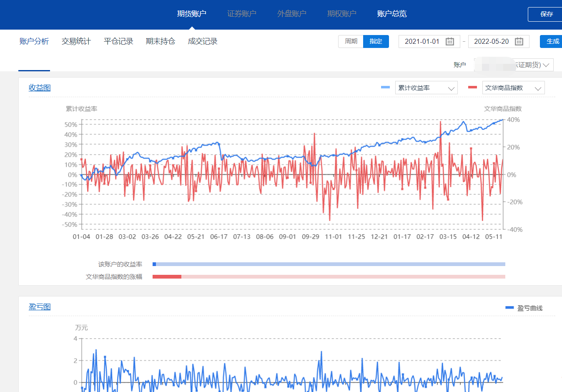Click the 文华商品指数 right axis title
562x392 pixels.
(x=503, y=108)
